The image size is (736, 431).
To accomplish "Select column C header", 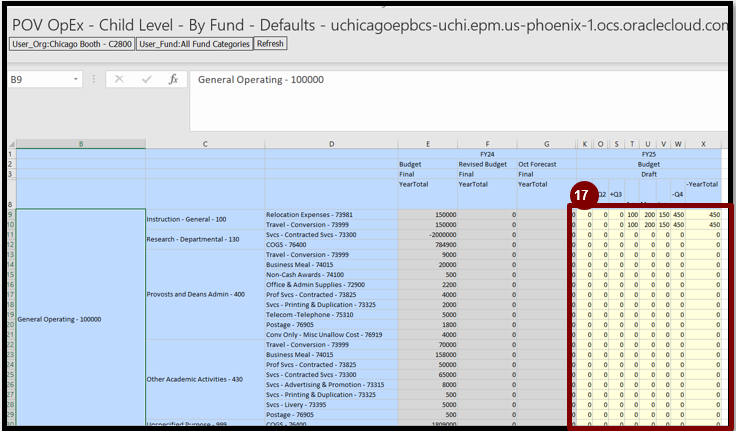I will tap(205, 144).
